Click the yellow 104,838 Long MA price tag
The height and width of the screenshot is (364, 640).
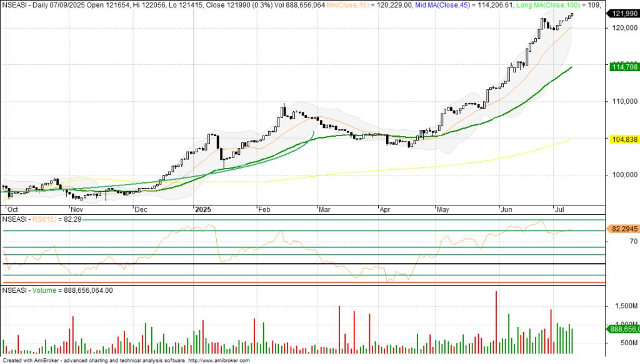click(622, 139)
